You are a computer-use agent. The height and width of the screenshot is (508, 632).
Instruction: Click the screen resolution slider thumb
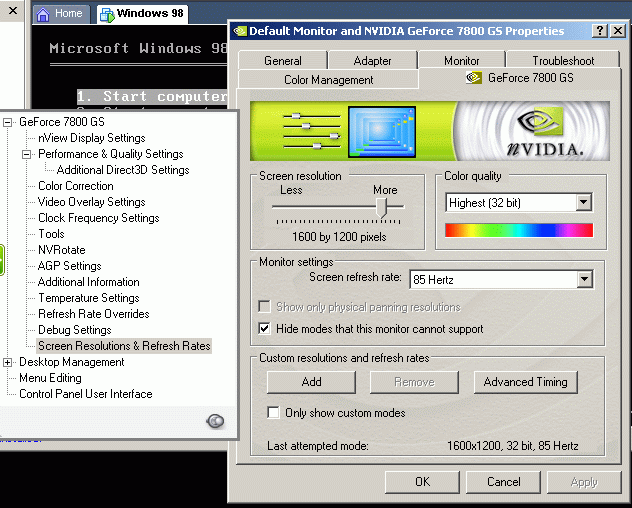coord(382,206)
